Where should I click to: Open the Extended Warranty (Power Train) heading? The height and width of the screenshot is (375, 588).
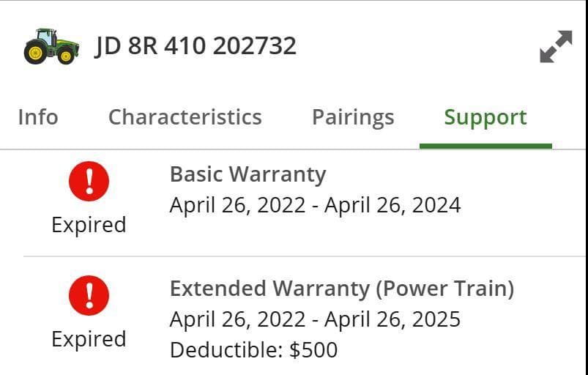tap(342, 289)
